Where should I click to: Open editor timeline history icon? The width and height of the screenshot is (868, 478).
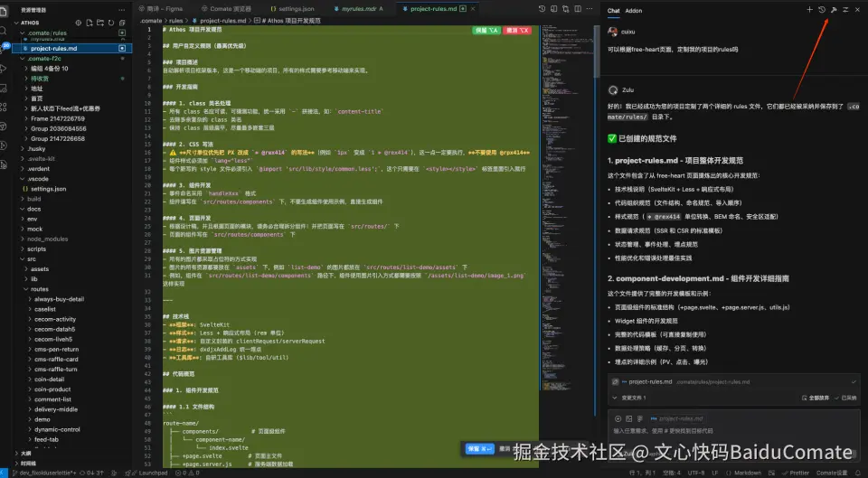tap(542, 9)
